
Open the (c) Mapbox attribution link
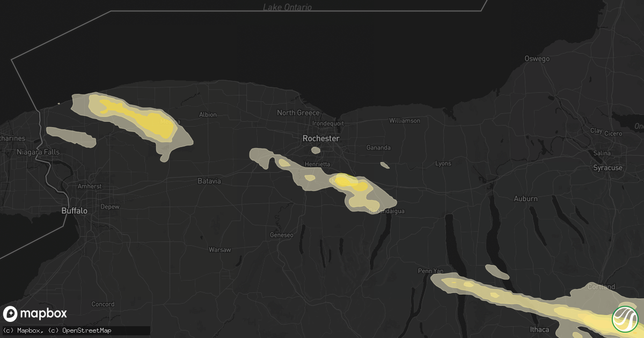[20, 330]
